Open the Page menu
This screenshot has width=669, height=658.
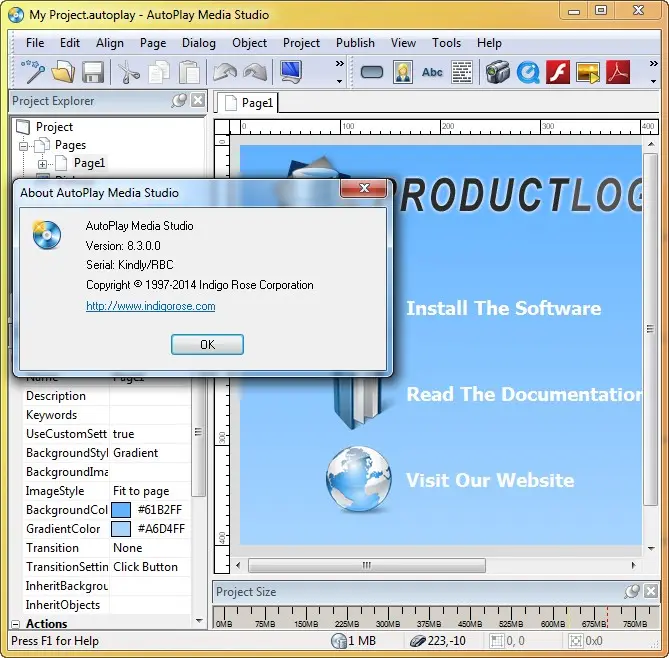tap(153, 43)
